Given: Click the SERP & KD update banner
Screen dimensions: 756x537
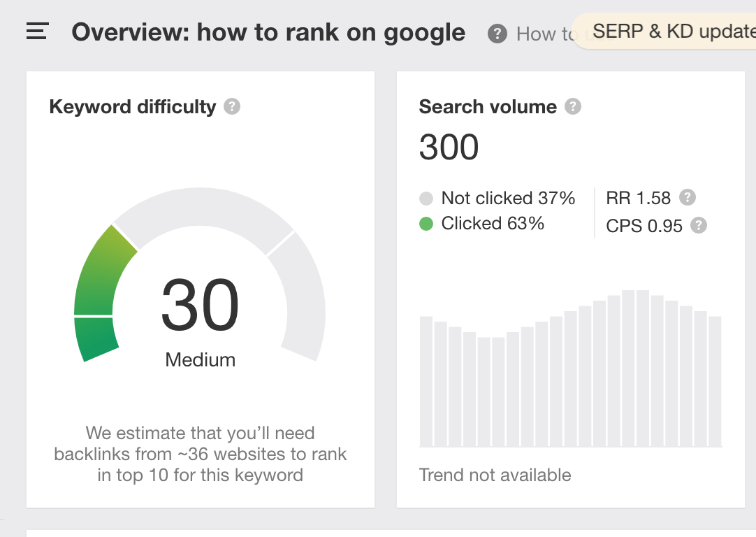Looking at the screenshot, I should pyautogui.click(x=664, y=31).
